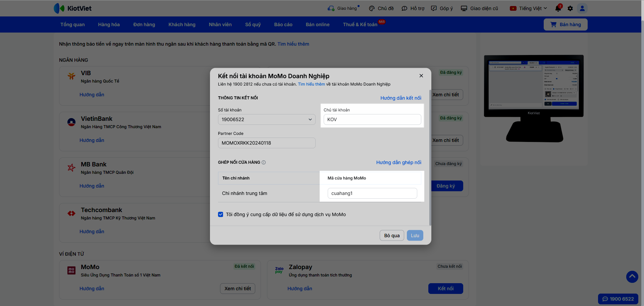Open the Tiếng Việt language dropdown

click(529, 8)
